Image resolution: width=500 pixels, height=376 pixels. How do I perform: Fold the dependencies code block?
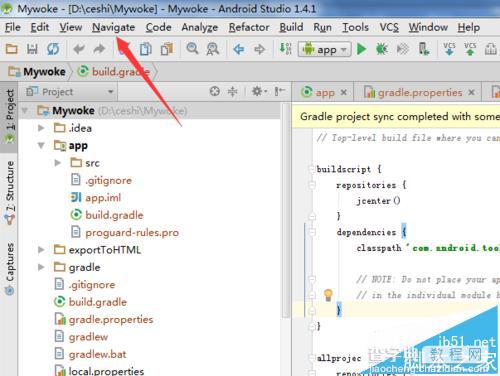coord(312,232)
